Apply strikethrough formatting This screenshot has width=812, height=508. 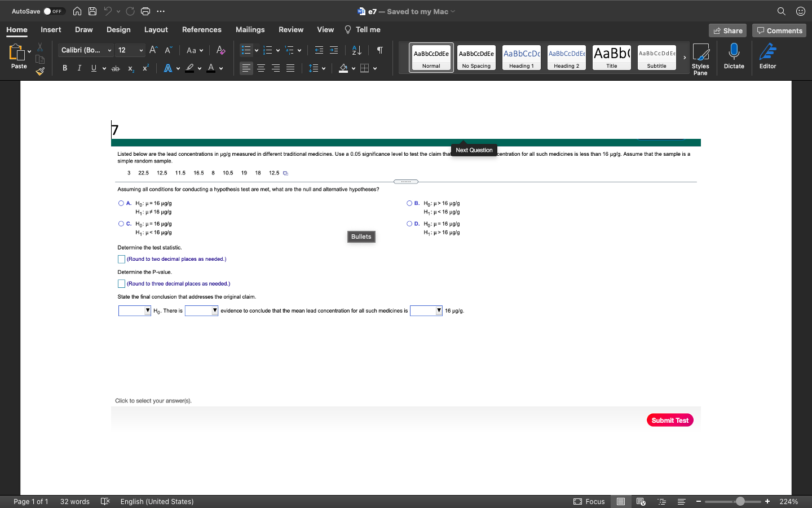(x=116, y=68)
